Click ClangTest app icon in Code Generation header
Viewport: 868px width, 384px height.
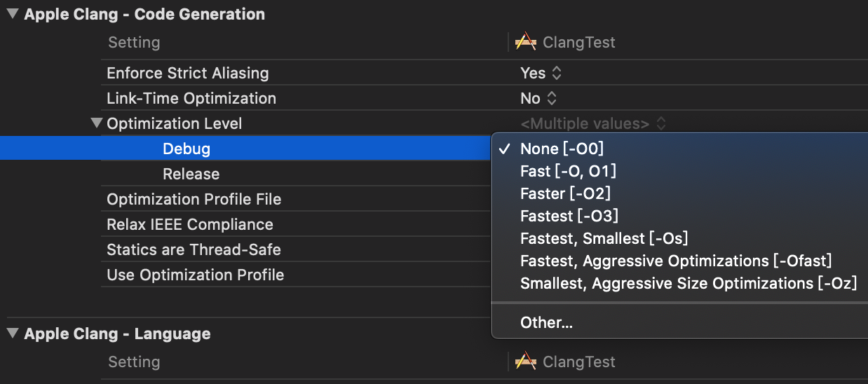pos(526,42)
